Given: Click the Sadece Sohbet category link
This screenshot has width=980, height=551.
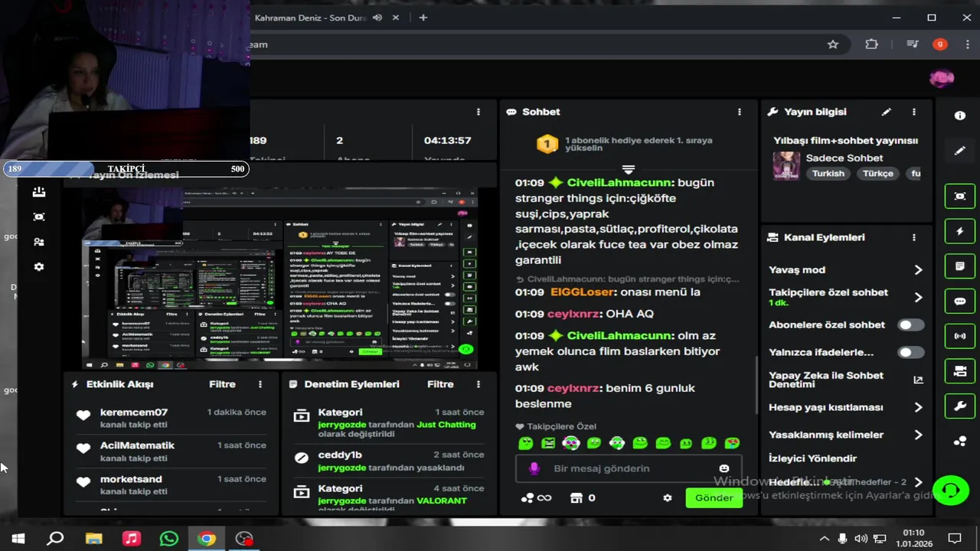Looking at the screenshot, I should coord(844,158).
